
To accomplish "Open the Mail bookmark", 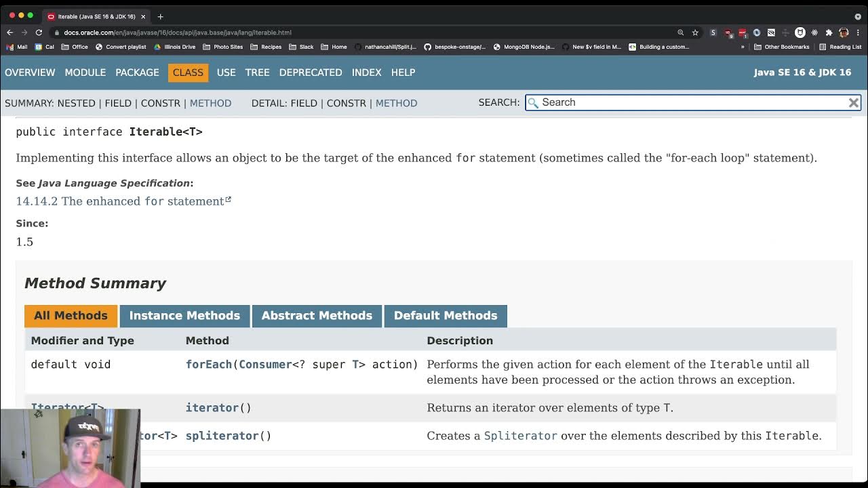I will (x=18, y=47).
